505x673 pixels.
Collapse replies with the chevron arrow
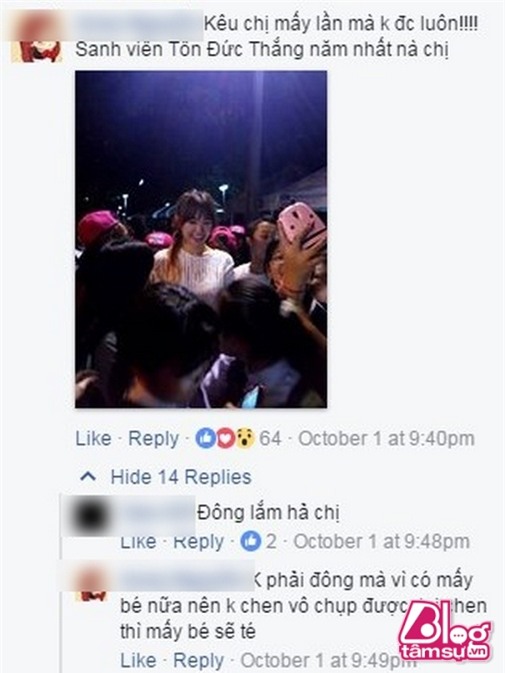coord(88,476)
